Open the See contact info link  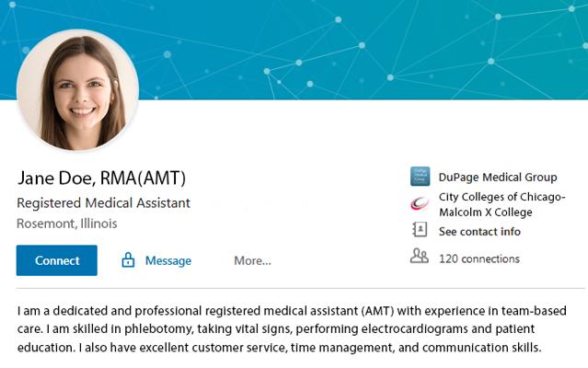(x=479, y=231)
